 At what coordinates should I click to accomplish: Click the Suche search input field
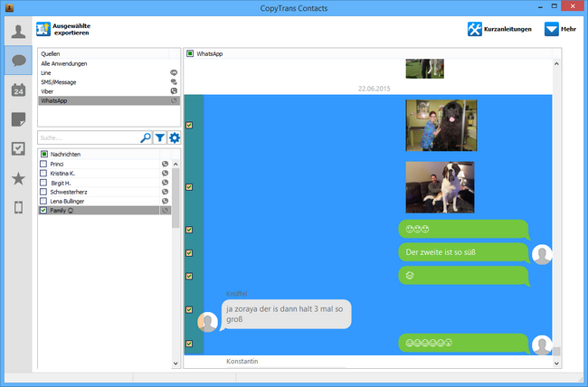point(88,138)
